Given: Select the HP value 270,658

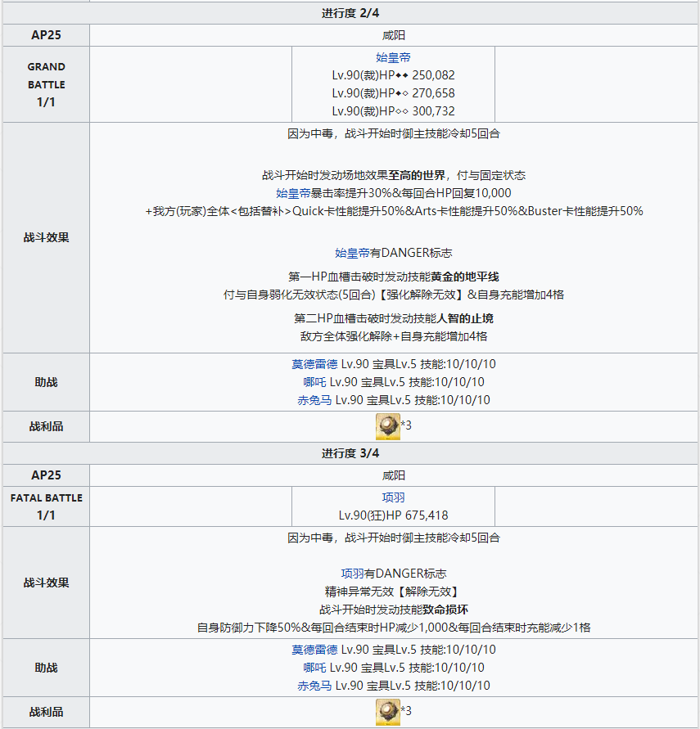Looking at the screenshot, I should [433, 93].
